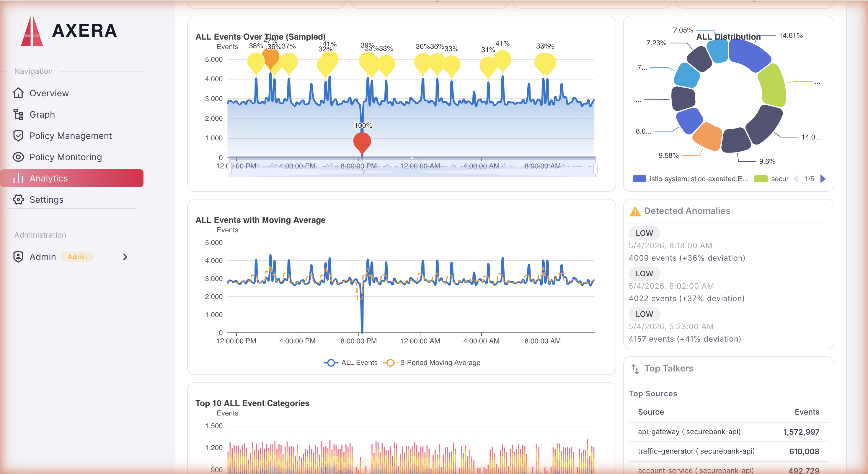Click the bar chart icon for Analytics
The height and width of the screenshot is (474, 868).
point(18,178)
